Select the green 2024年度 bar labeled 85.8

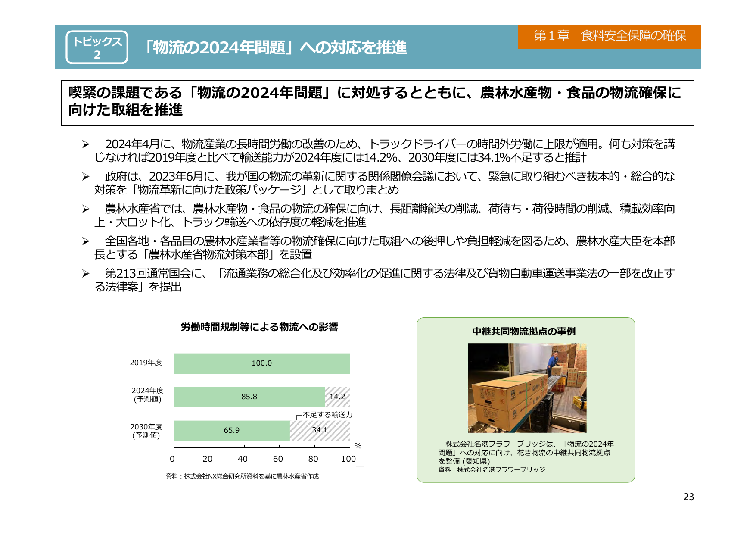click(x=249, y=397)
